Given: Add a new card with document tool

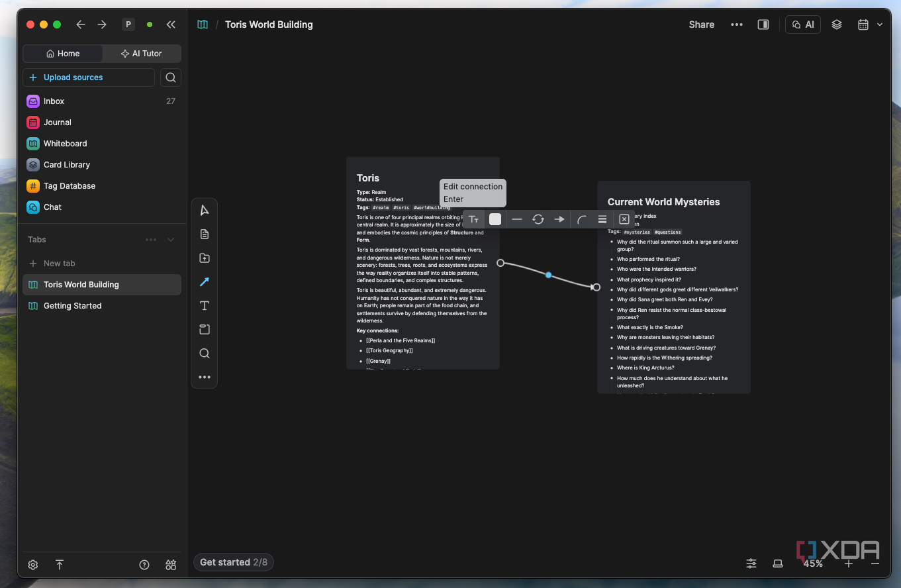Looking at the screenshot, I should pos(205,234).
